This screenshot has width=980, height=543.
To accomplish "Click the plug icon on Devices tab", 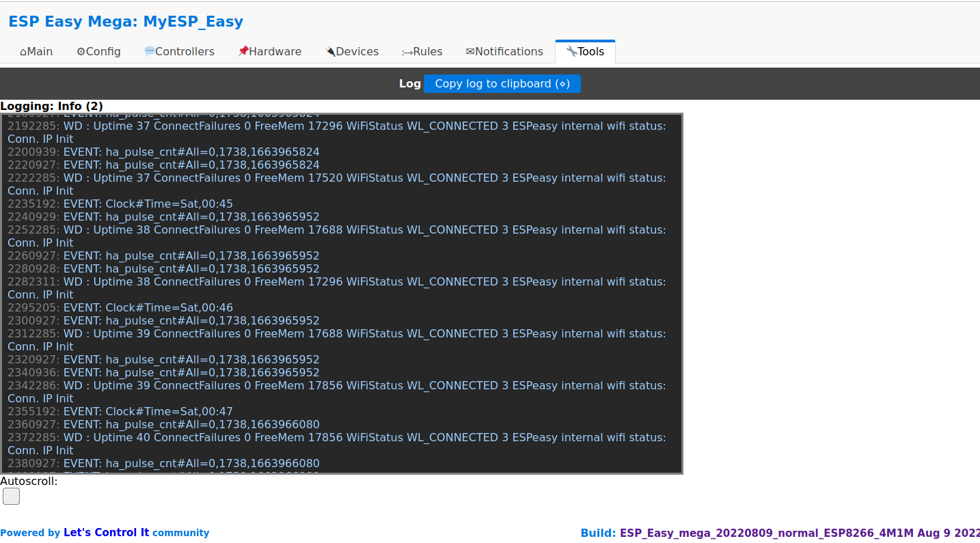I will pyautogui.click(x=330, y=52).
